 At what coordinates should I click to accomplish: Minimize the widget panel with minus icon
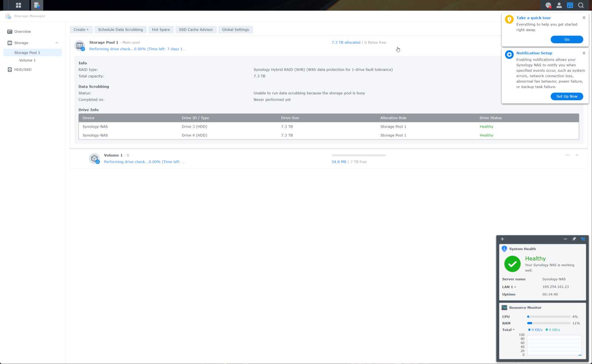(565, 239)
